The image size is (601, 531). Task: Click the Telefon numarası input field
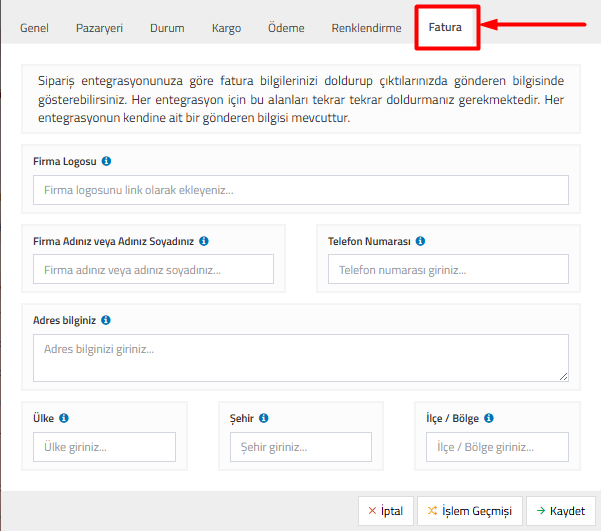click(448, 269)
